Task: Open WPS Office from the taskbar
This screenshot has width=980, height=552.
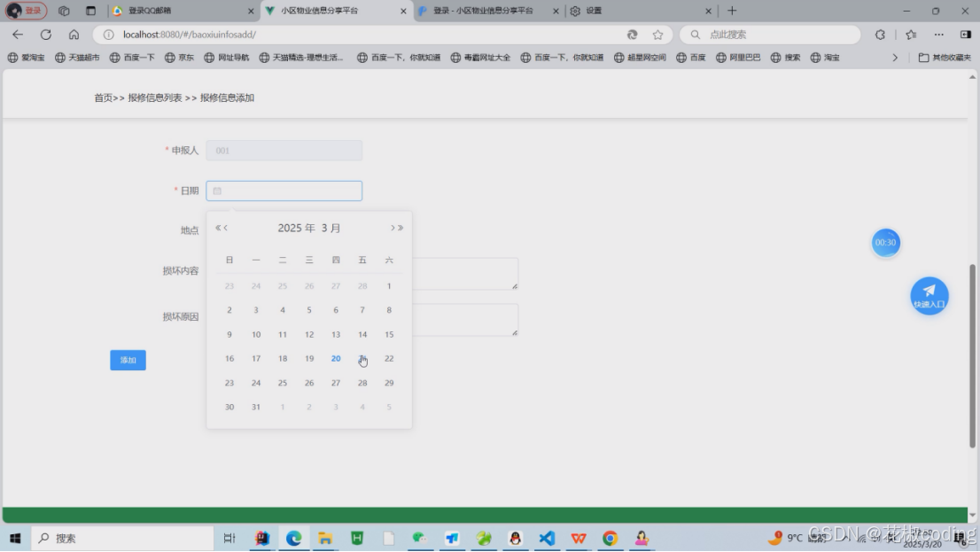Action: [x=579, y=538]
